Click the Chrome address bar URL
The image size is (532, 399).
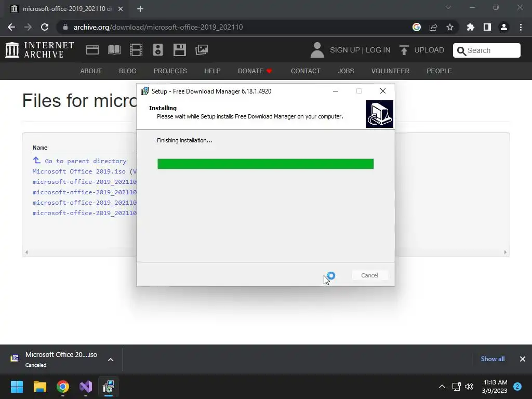coord(158,27)
